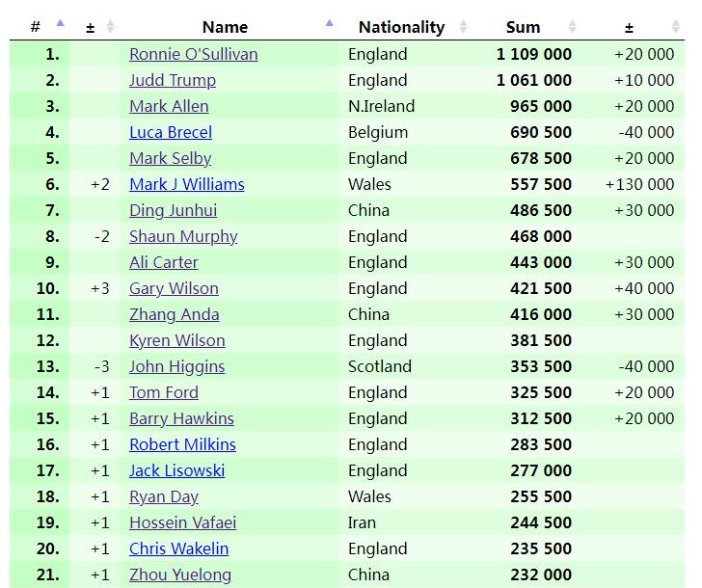This screenshot has width=702, height=588.
Task: Sort by the rank change ± column arrows
Action: (110, 27)
